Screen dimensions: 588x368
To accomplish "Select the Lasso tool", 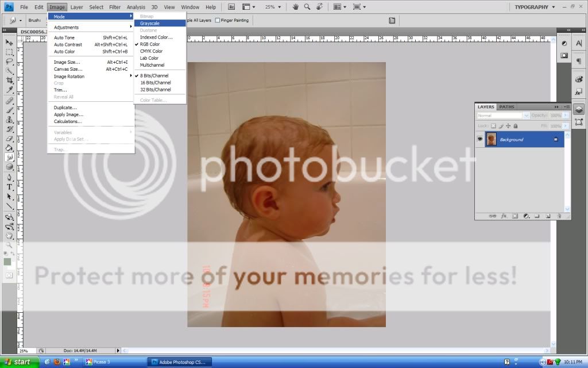I will point(9,61).
